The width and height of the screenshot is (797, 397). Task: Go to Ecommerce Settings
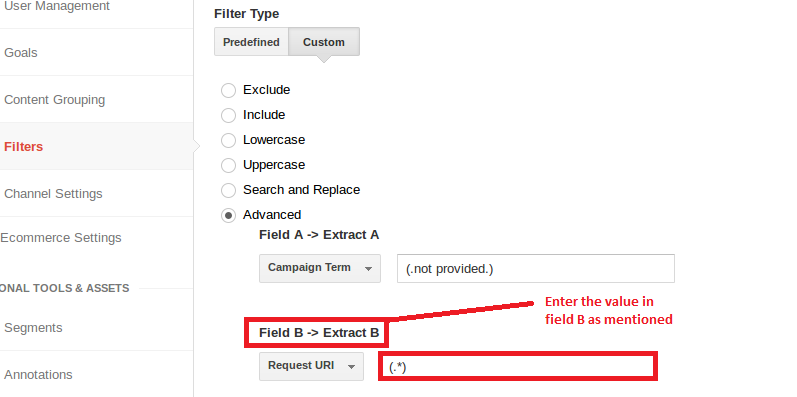(61, 238)
